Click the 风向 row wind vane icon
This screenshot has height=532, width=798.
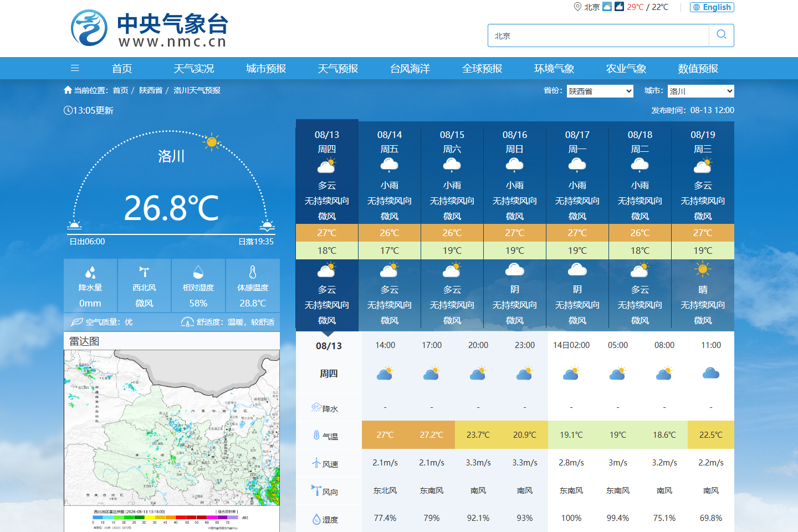(316, 490)
